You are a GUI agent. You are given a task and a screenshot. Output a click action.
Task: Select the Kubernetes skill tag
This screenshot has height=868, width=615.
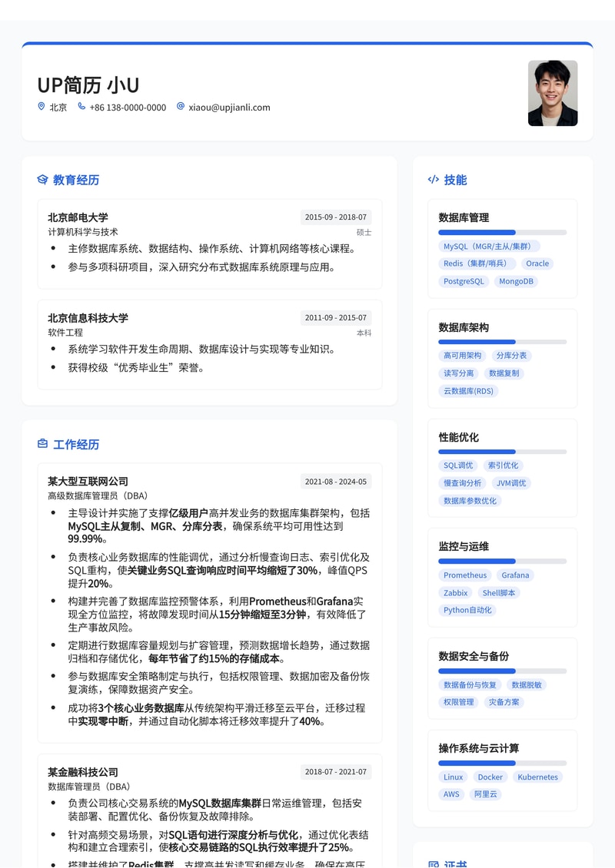[537, 777]
